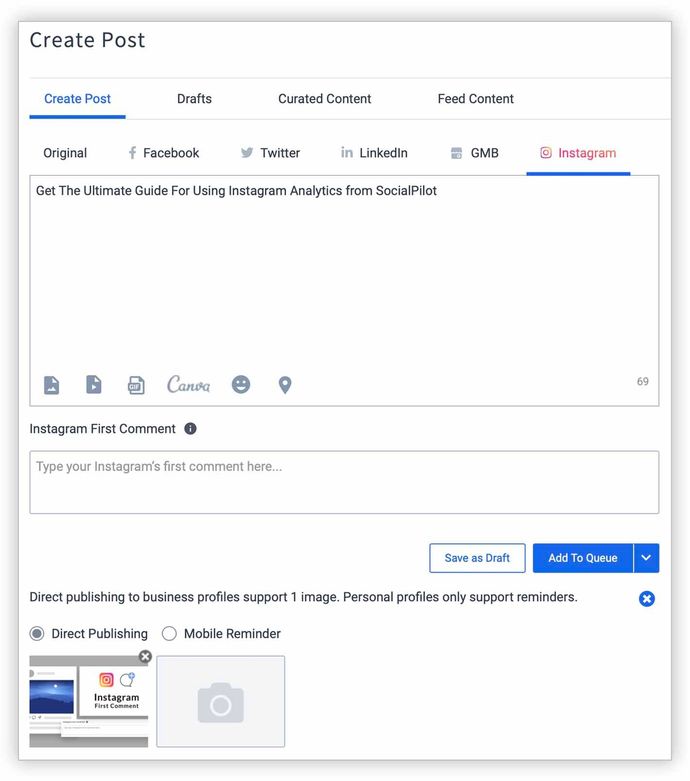
Task: Select the Direct Publishing option
Action: pyautogui.click(x=38, y=634)
